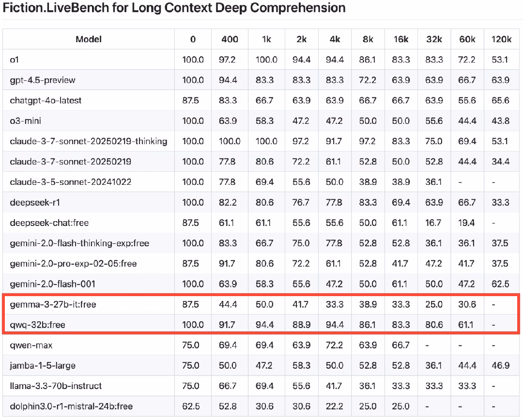The height and width of the screenshot is (420, 523).
Task: Select the Model column header
Action: 89,39
